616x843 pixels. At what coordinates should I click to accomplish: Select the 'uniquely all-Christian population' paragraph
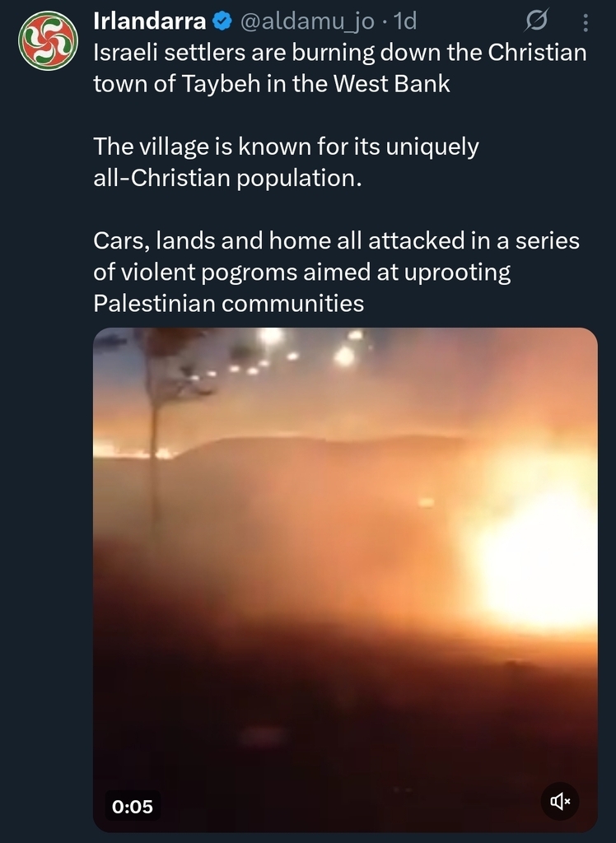287,162
